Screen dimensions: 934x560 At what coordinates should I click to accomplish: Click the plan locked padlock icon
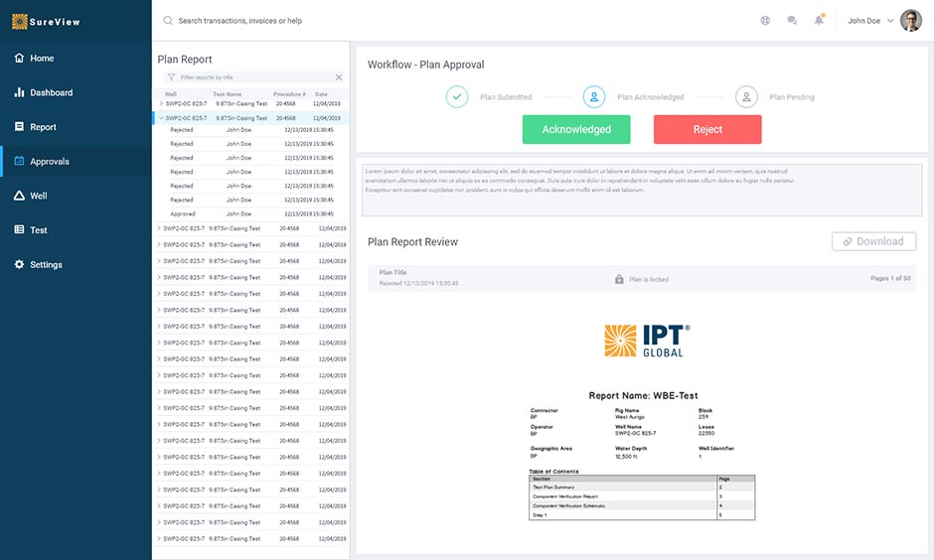(619, 279)
